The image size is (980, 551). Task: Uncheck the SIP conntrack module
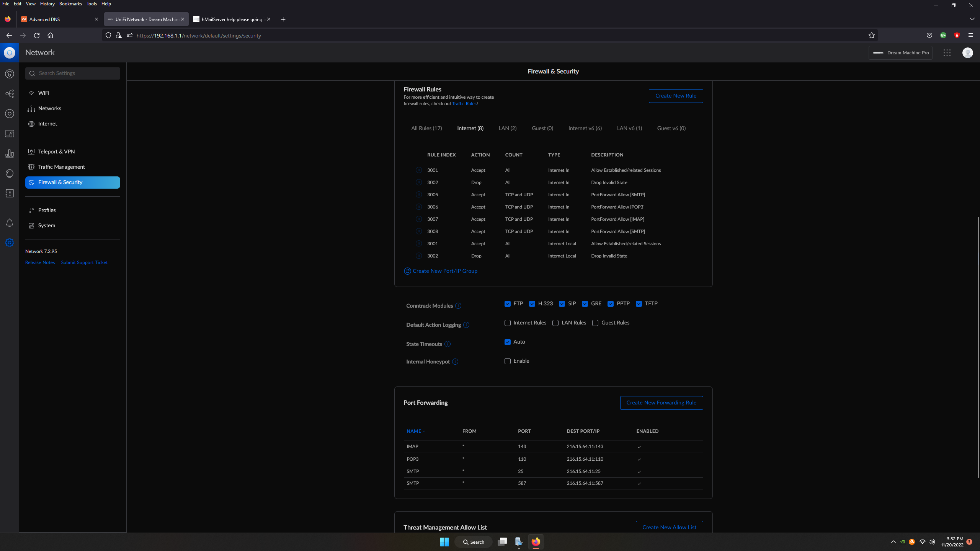[562, 304]
